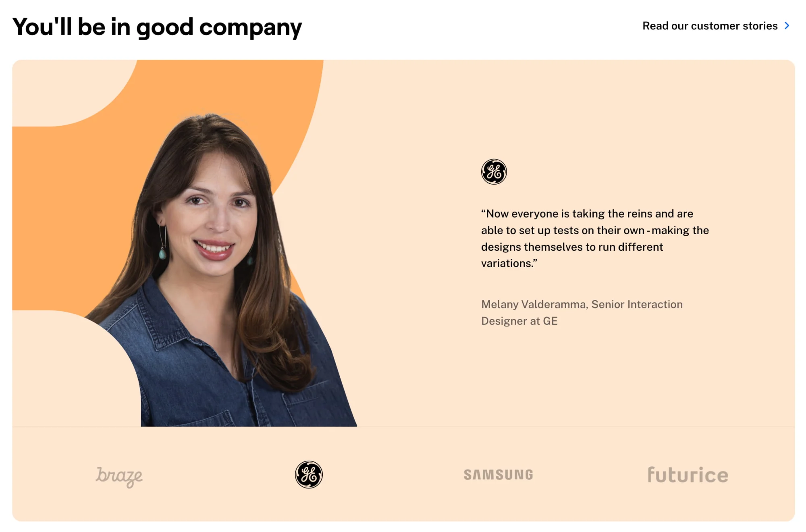
Task: Switch to the Samsung testimonial logo
Action: (x=499, y=475)
